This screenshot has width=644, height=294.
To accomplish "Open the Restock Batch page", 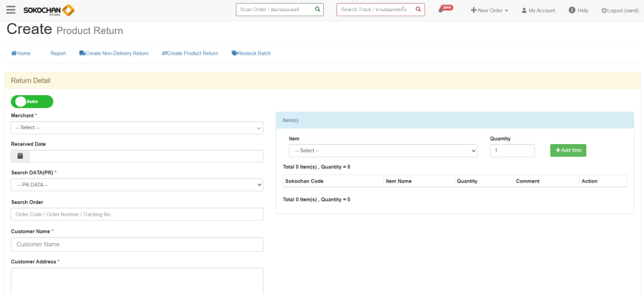I will click(251, 54).
